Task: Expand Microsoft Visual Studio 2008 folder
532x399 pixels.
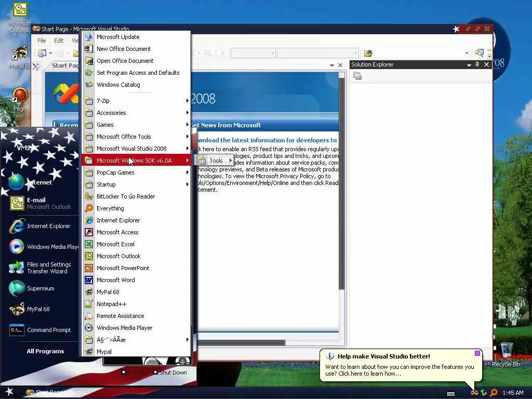Action: coord(136,148)
